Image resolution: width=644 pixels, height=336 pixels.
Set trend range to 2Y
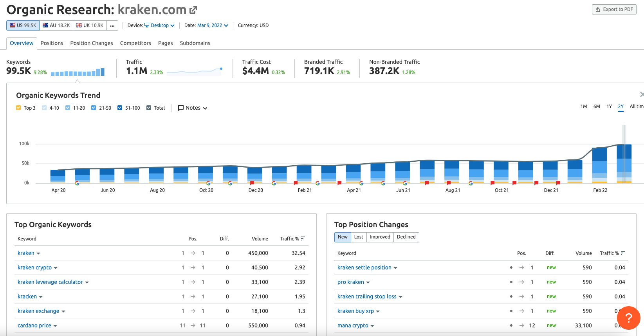pyautogui.click(x=621, y=107)
